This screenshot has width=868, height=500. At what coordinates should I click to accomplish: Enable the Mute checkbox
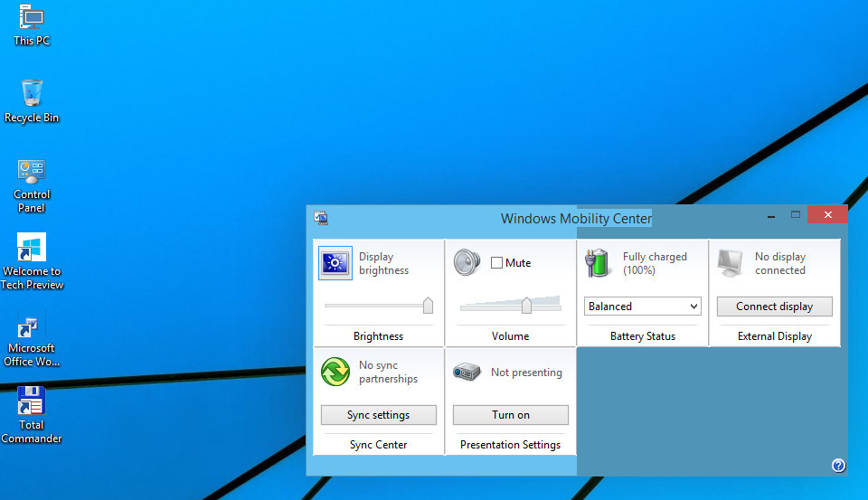tap(496, 263)
